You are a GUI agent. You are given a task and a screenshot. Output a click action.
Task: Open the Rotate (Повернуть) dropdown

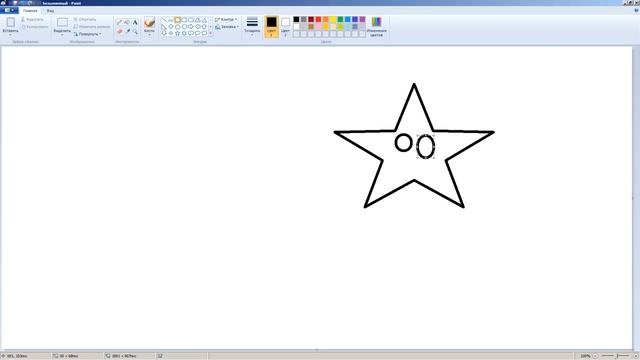coord(87,34)
